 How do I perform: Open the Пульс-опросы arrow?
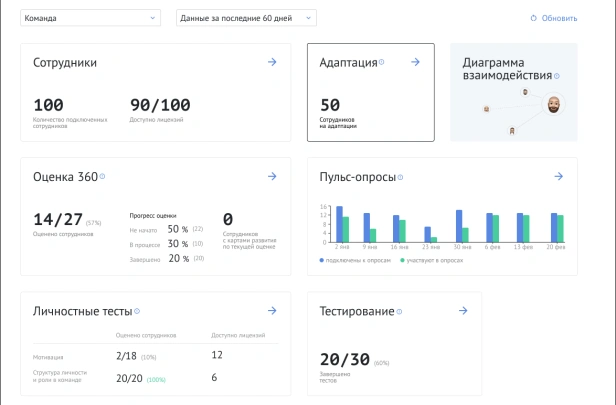click(x=559, y=176)
